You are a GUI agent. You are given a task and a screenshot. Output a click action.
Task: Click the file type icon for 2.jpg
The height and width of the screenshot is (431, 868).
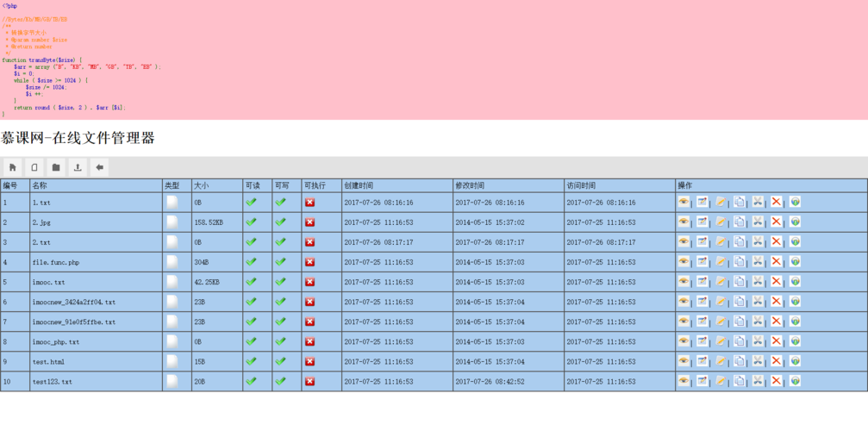click(x=172, y=222)
